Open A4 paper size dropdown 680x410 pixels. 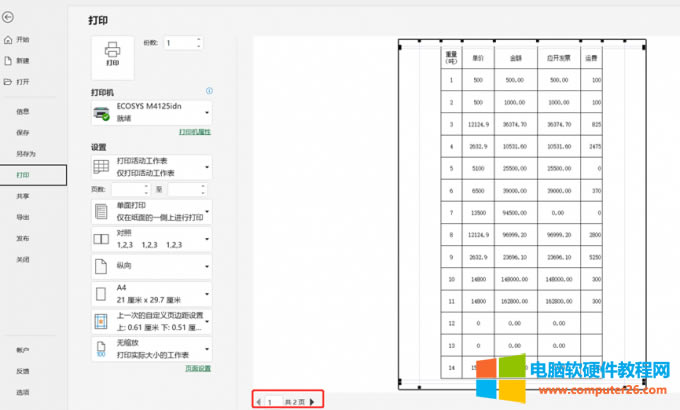151,294
